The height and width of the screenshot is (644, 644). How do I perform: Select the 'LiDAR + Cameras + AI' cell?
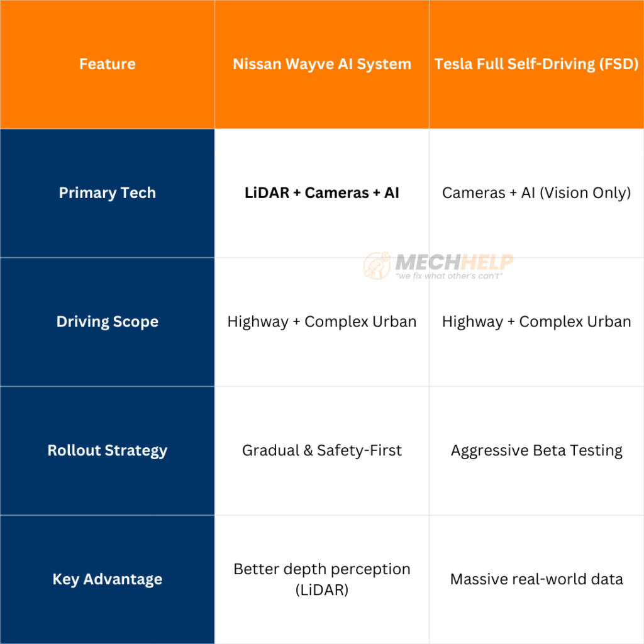[x=322, y=193]
